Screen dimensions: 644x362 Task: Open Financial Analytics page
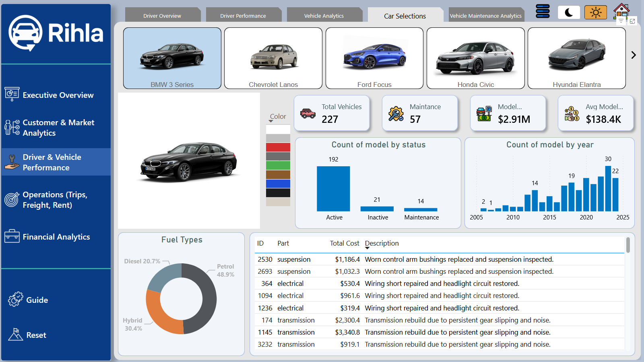[56, 237]
